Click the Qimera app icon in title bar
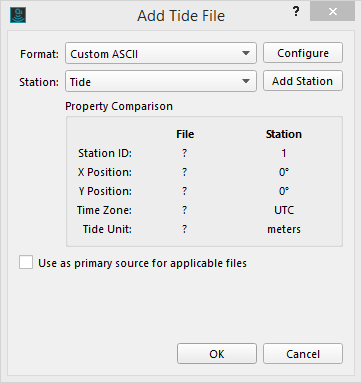The image size is (362, 383). 18,15
